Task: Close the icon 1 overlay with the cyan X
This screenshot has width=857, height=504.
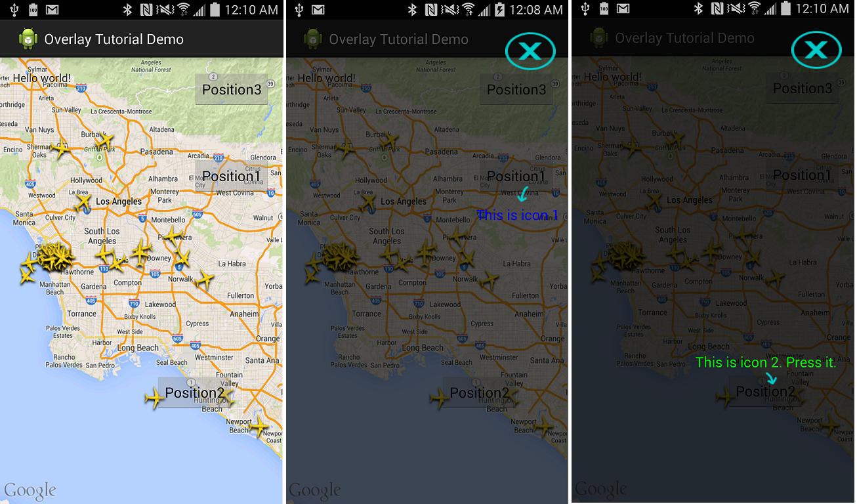Action: [530, 51]
